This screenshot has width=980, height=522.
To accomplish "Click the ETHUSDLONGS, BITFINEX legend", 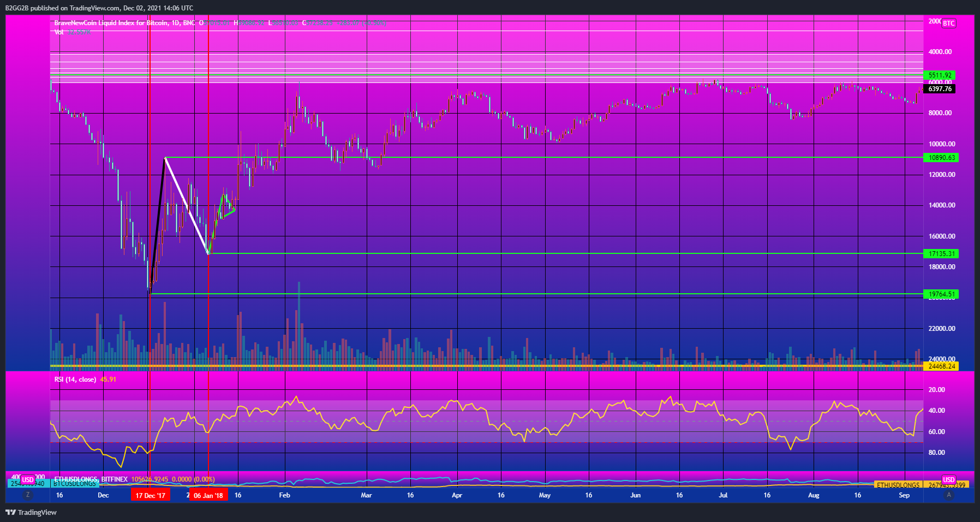I will [91, 479].
